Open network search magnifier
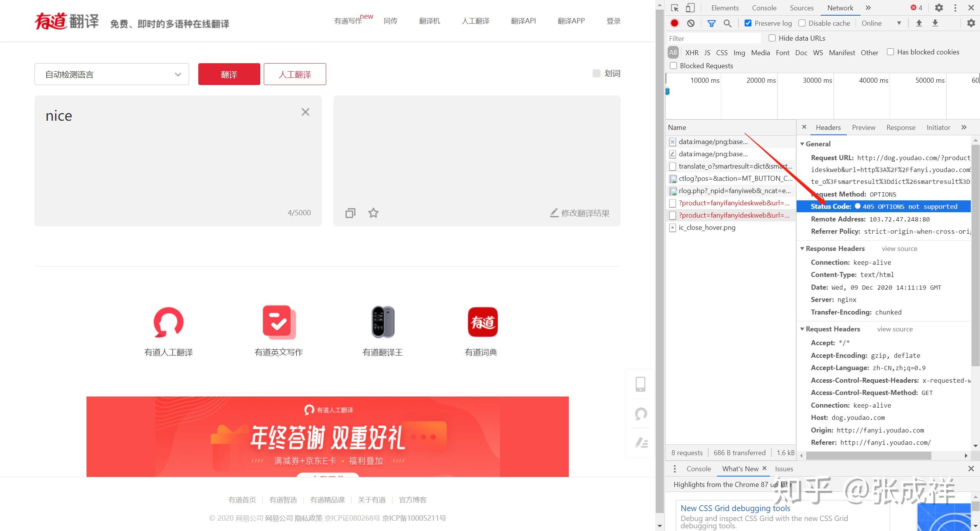 coord(727,23)
